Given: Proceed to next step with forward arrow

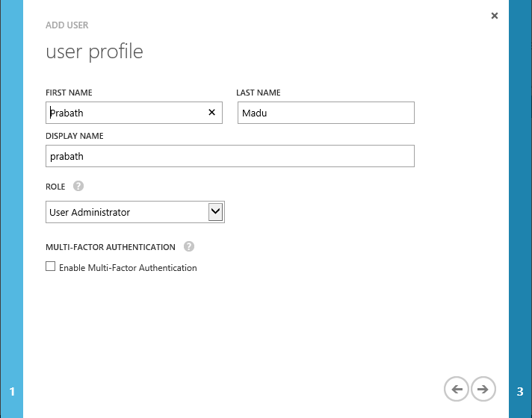Looking at the screenshot, I should point(483,388).
